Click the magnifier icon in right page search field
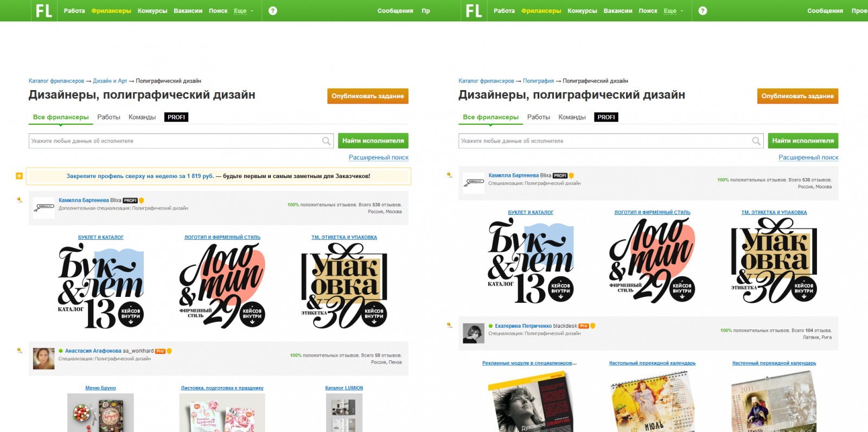The image size is (868, 432). pyautogui.click(x=756, y=141)
